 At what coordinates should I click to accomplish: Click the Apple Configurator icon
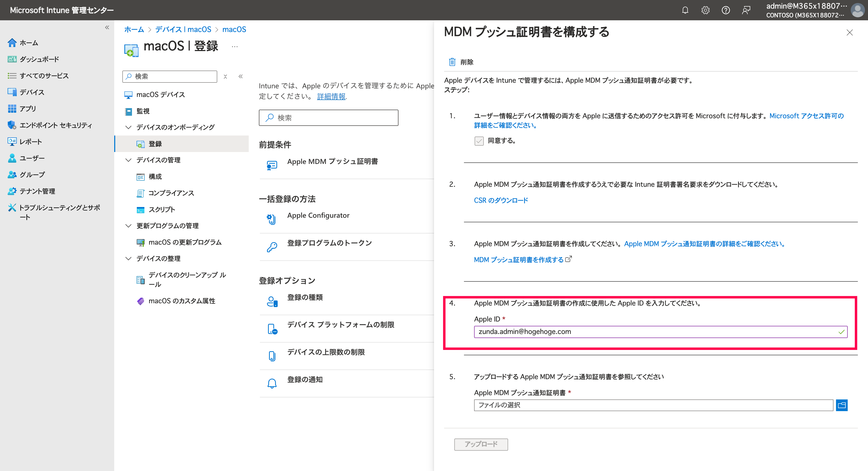pyautogui.click(x=272, y=219)
